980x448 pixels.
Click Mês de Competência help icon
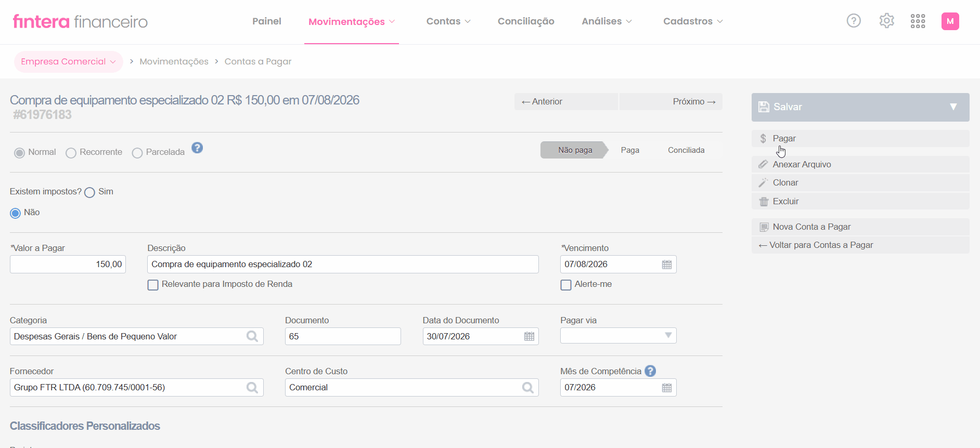pyautogui.click(x=650, y=371)
